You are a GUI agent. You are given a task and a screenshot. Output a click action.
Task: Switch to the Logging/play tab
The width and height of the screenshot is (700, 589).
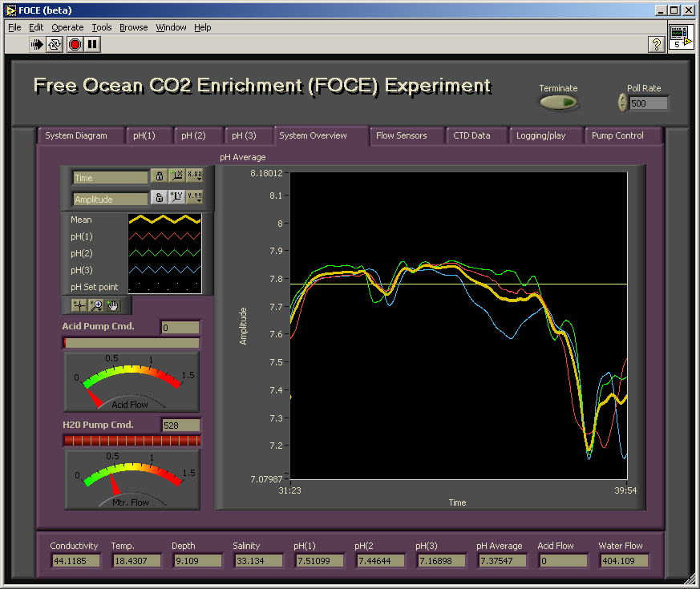[545, 135]
